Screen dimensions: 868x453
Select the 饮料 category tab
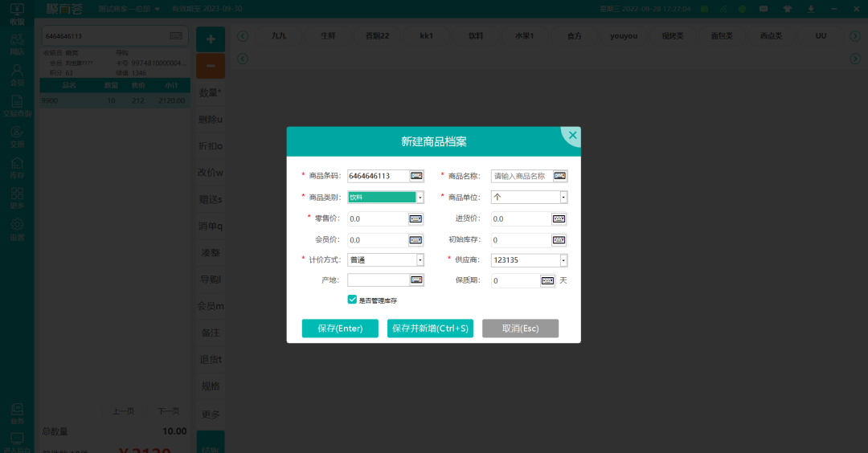(476, 36)
